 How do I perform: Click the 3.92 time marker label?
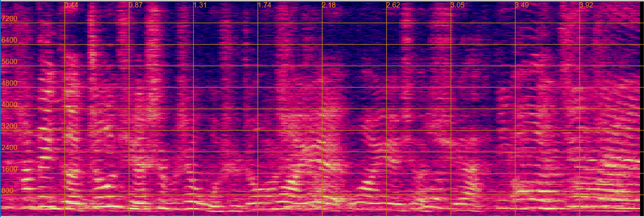[586, 5]
